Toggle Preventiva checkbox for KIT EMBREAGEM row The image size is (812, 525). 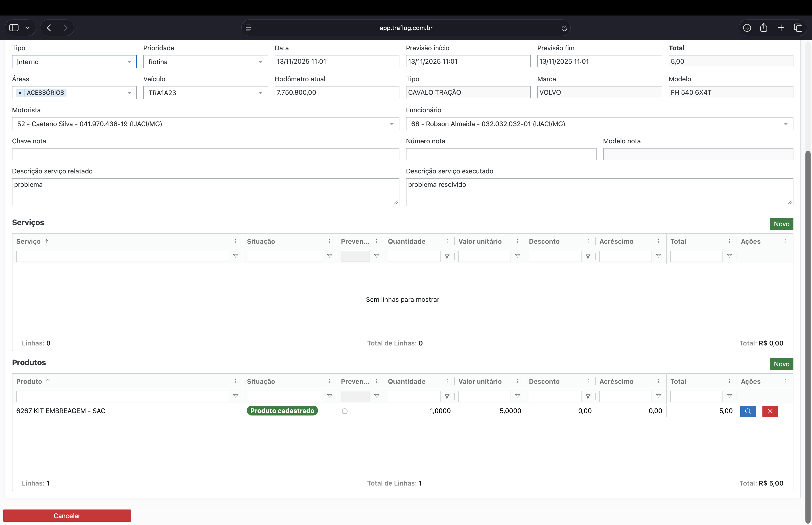pyautogui.click(x=344, y=411)
